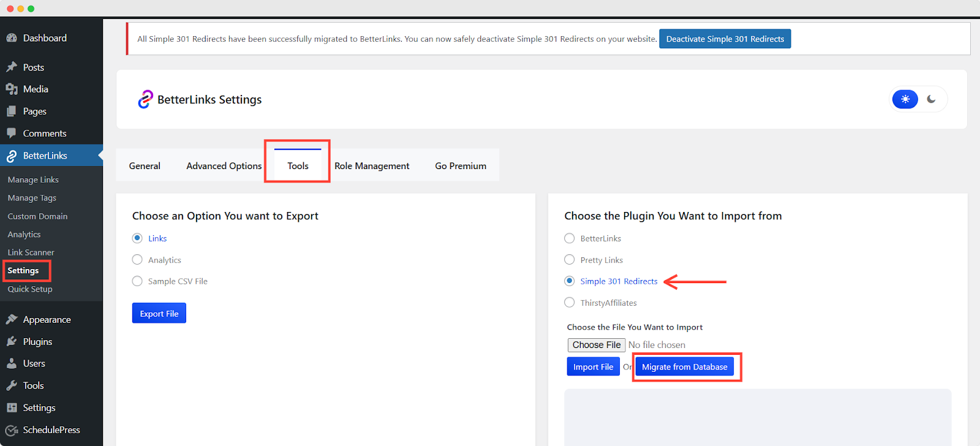The height and width of the screenshot is (446, 980).
Task: Click the WordPress Settings sliders icon
Action: [12, 408]
